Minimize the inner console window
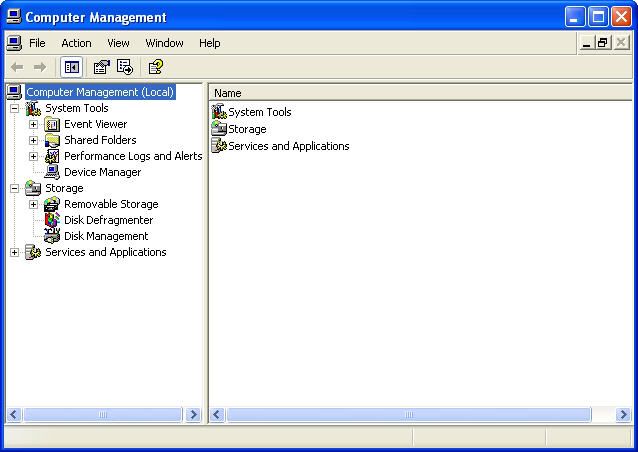The height and width of the screenshot is (452, 638). pos(586,42)
